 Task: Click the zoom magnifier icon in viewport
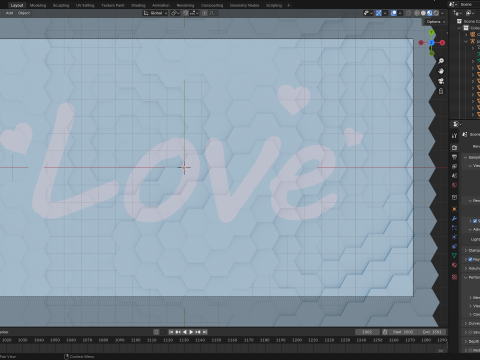(x=441, y=61)
